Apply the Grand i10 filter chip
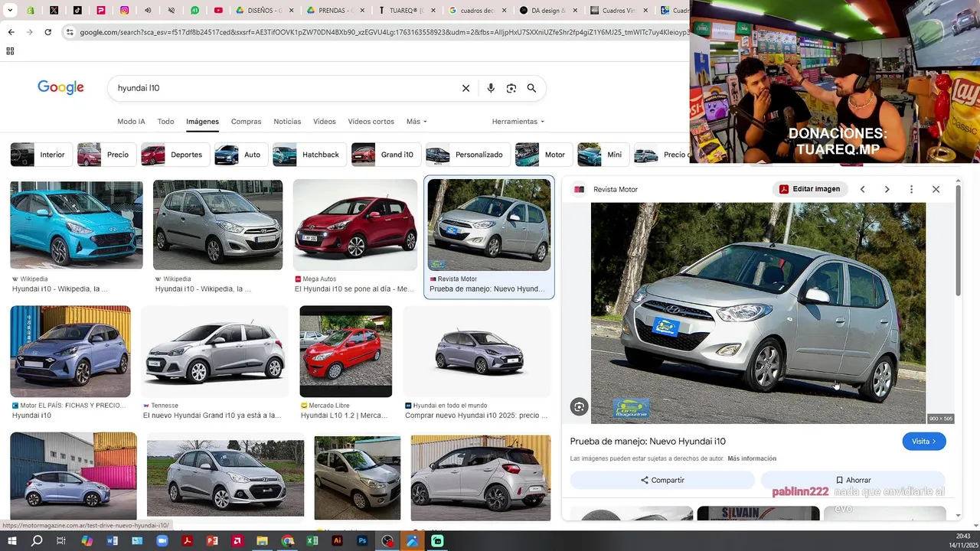Viewport: 980px width, 551px height. click(x=384, y=155)
